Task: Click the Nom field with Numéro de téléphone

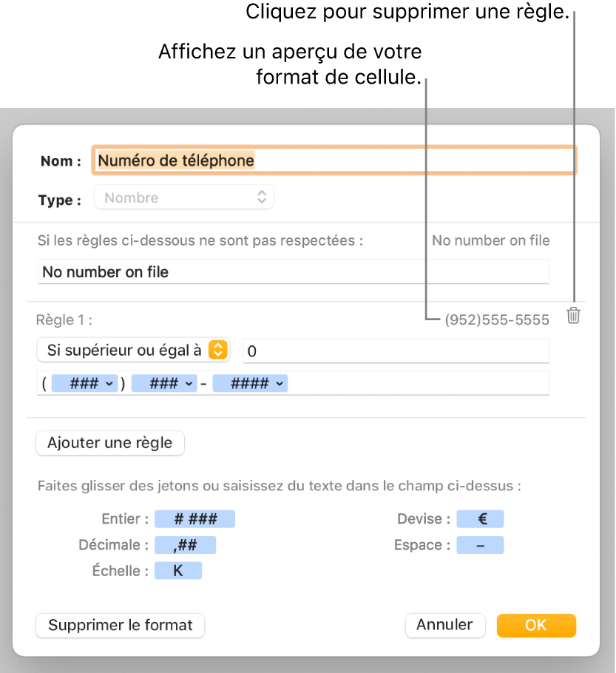Action: (x=333, y=160)
